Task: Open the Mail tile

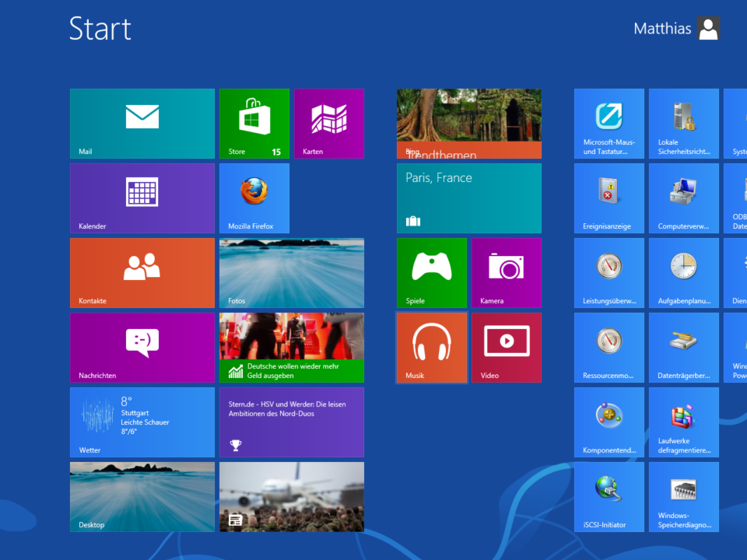Action: 142,123
